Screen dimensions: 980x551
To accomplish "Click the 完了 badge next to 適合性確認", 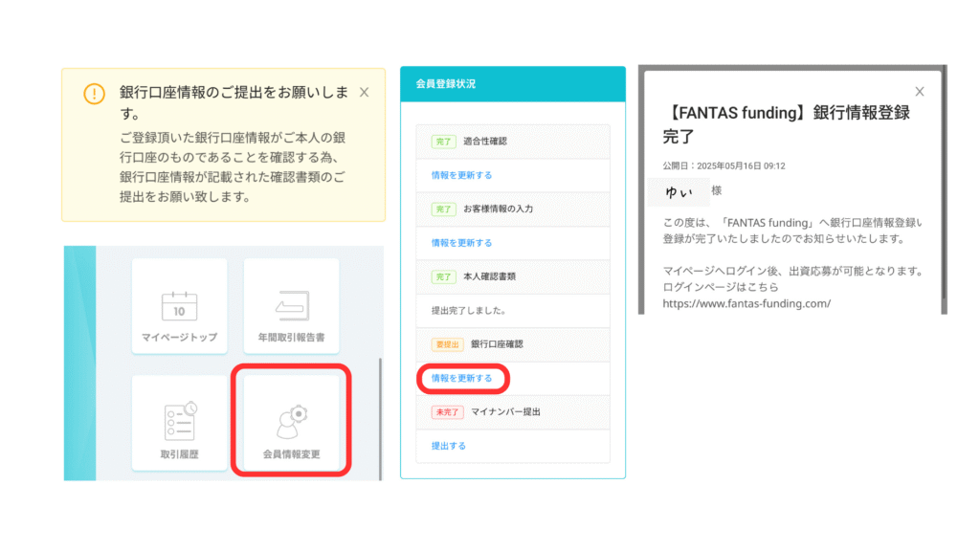I will coord(443,142).
